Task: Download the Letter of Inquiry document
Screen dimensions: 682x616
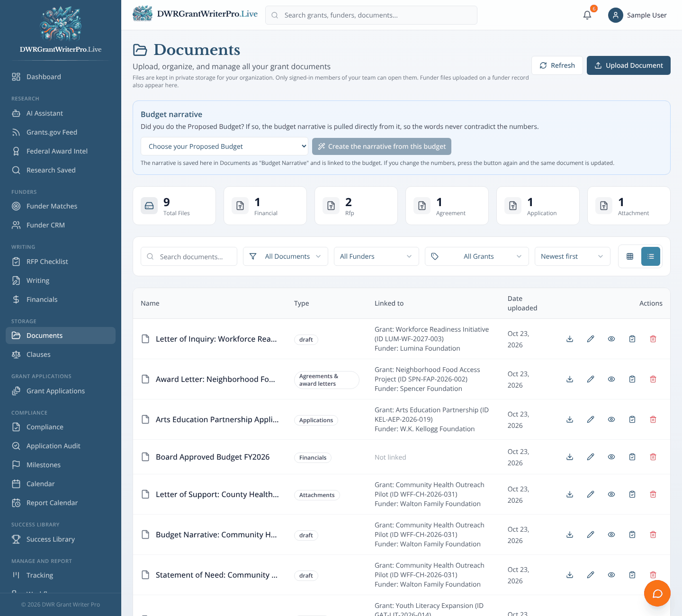Action: tap(570, 339)
